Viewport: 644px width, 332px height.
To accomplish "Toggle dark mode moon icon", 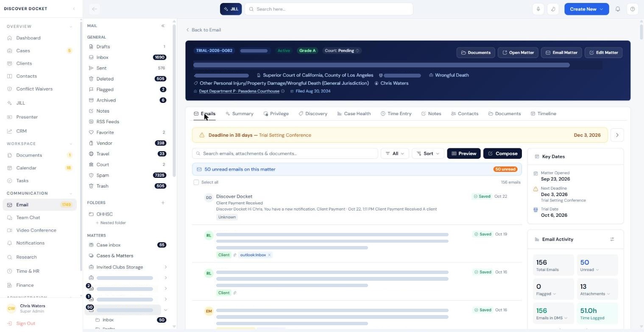I will 553,9.
